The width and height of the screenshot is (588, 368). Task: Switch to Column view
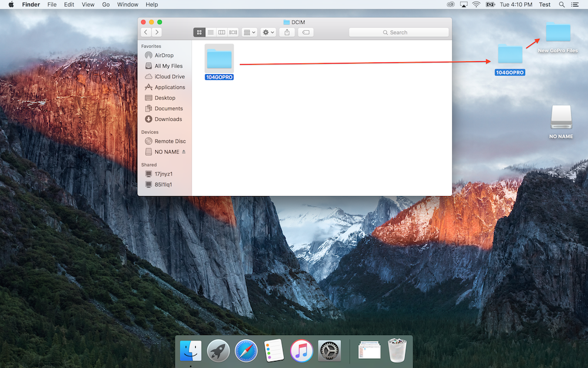point(222,32)
